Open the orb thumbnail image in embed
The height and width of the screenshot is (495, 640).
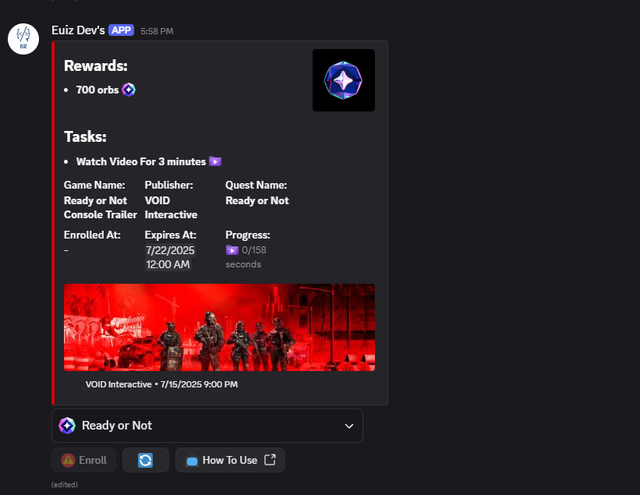tap(344, 80)
